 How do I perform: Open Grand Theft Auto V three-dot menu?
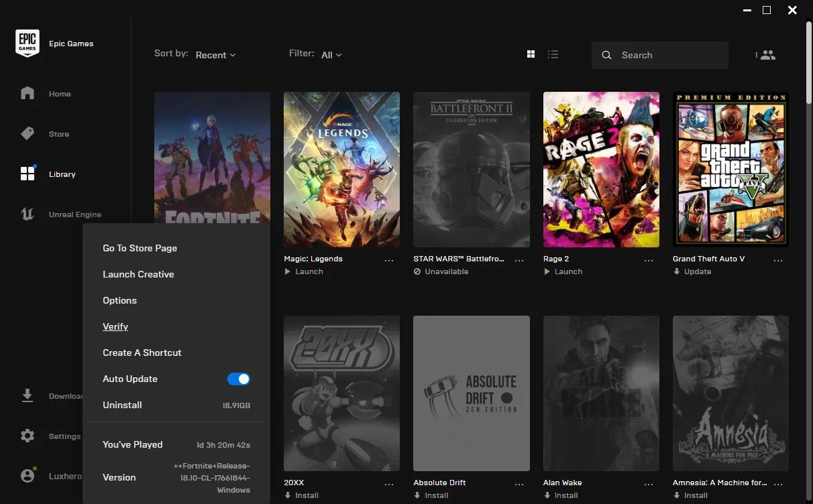(778, 260)
